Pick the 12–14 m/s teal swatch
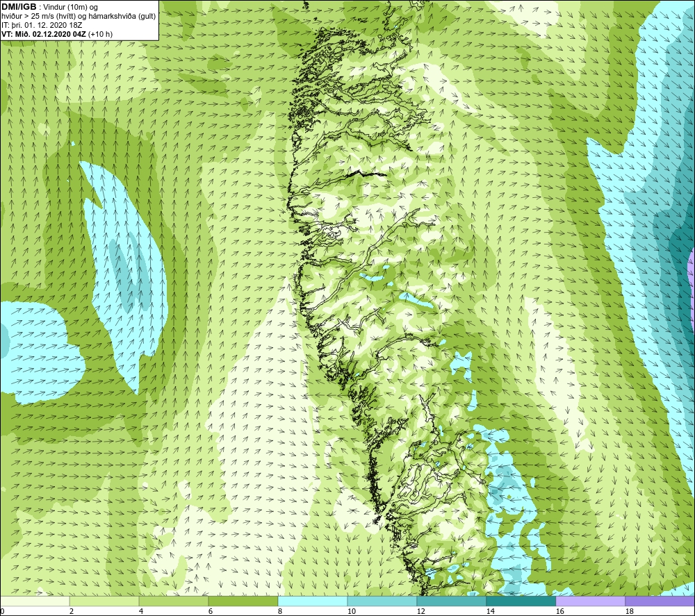 pos(452,601)
